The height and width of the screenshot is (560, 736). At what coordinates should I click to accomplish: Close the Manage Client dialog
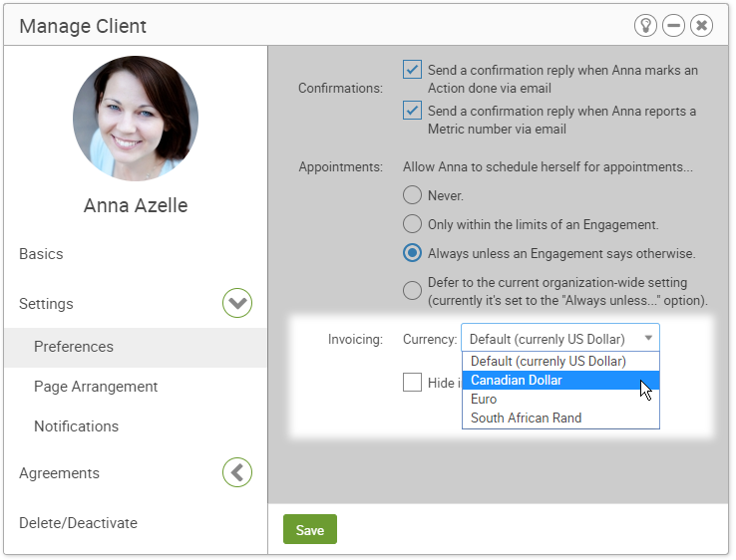(701, 25)
